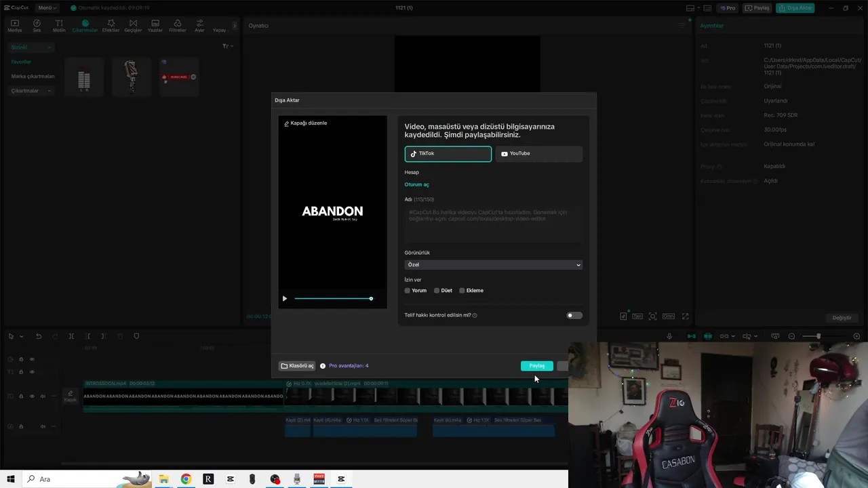
Task: Toggle main track magnet icon
Action: [692, 336]
